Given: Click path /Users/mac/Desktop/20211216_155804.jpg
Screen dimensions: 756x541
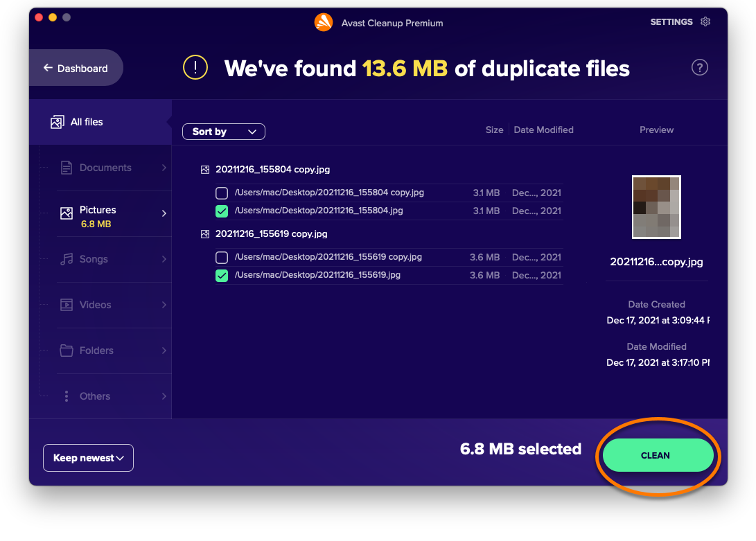Looking at the screenshot, I should 319,210.
